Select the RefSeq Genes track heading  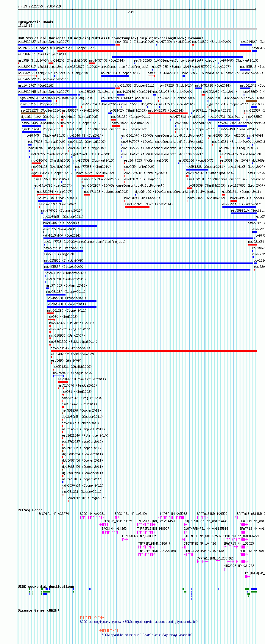30,510
